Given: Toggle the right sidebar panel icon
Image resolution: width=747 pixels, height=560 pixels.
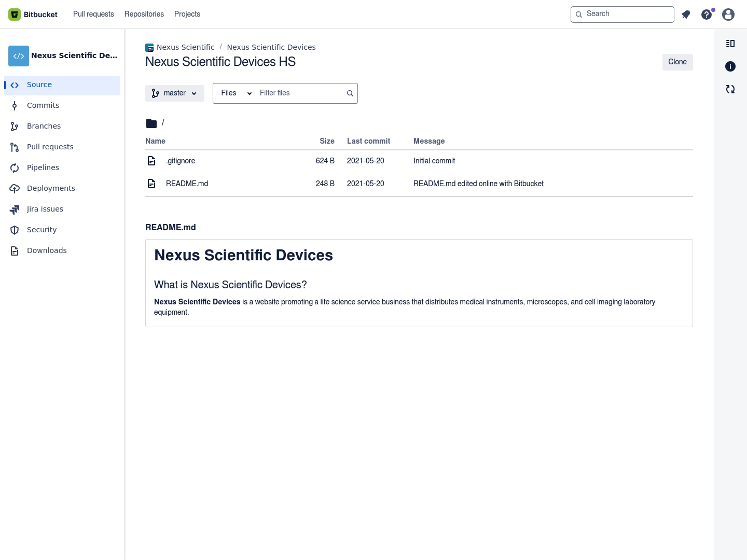Looking at the screenshot, I should tap(730, 44).
